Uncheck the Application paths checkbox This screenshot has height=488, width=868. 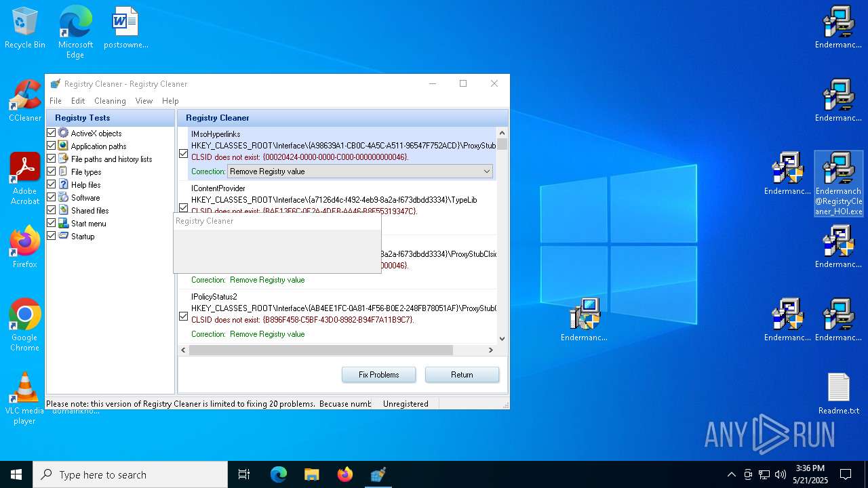tap(51, 146)
